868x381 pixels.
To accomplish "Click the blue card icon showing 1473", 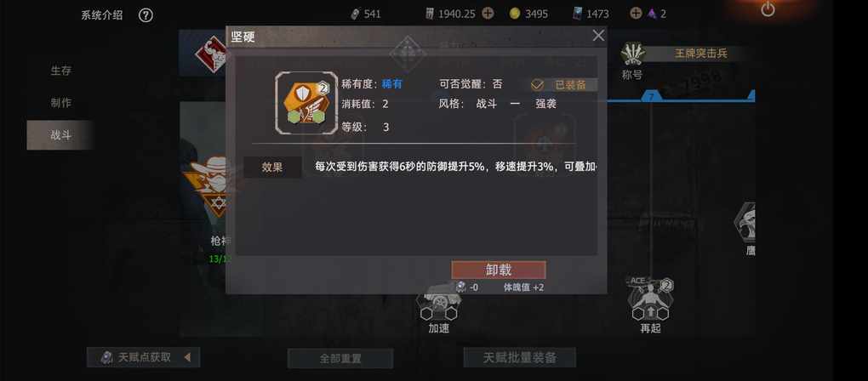I will (x=577, y=14).
